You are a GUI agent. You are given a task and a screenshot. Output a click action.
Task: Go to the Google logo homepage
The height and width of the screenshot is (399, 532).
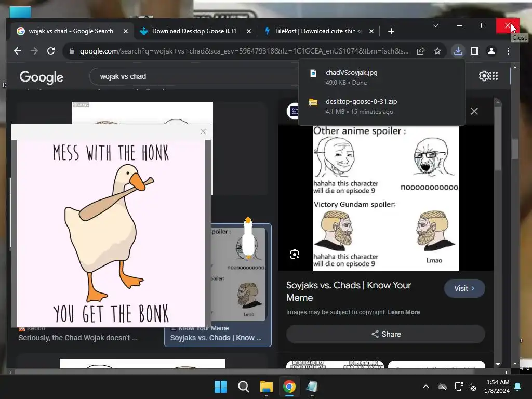pyautogui.click(x=41, y=77)
